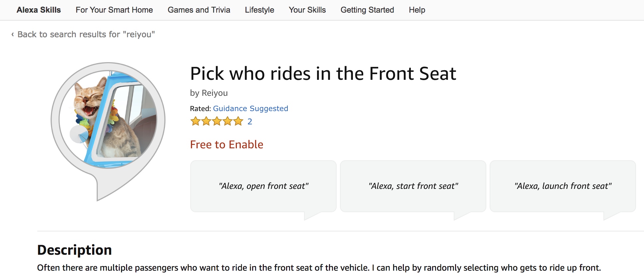Select "Alexa, open front seat" phrase
Viewport: 644px width, 280px height.
click(263, 186)
